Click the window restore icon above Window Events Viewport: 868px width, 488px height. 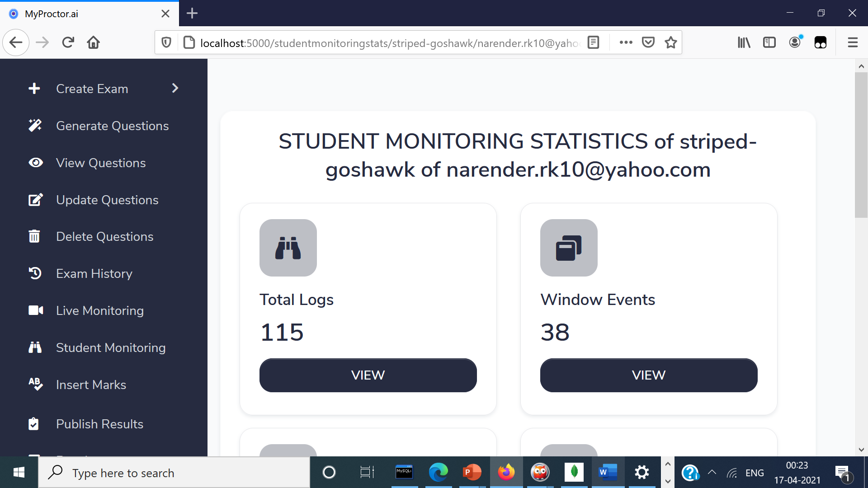pyautogui.click(x=568, y=248)
